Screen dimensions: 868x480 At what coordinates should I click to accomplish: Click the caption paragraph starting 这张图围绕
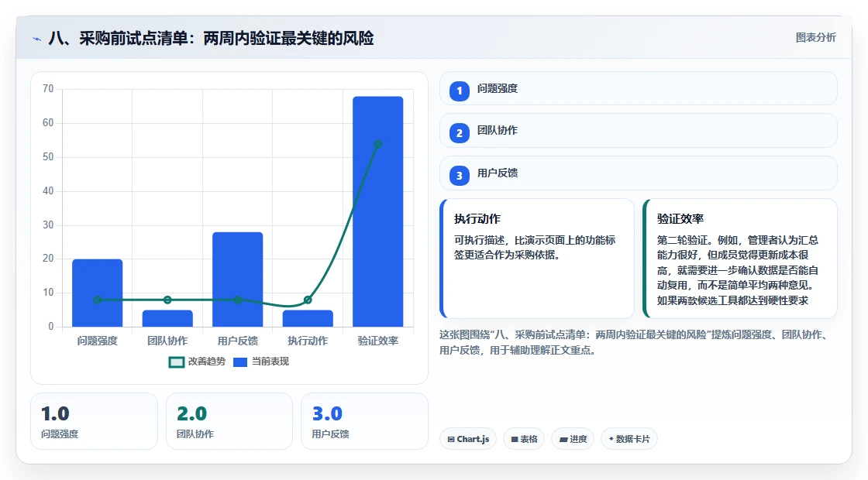pyautogui.click(x=635, y=342)
